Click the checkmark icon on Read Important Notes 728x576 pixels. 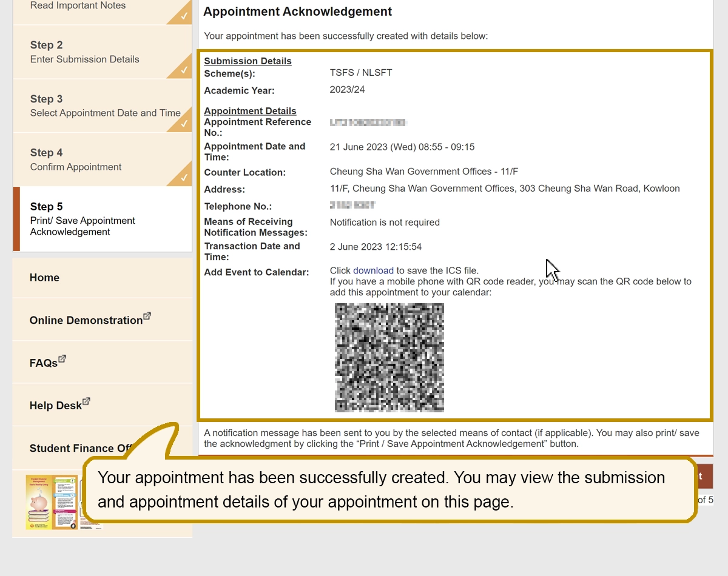[184, 17]
